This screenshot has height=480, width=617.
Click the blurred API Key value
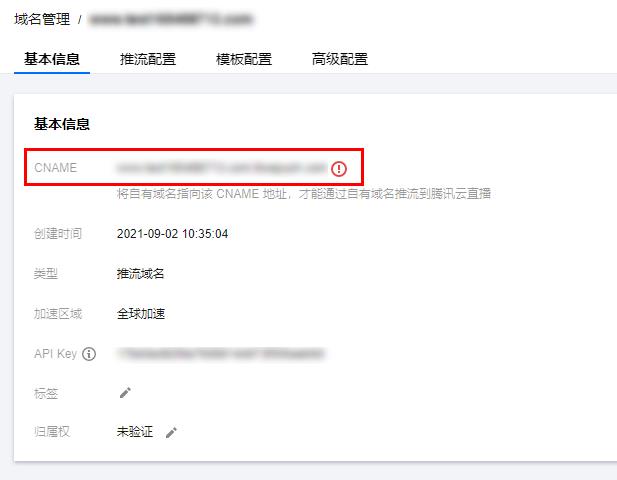tap(220, 354)
